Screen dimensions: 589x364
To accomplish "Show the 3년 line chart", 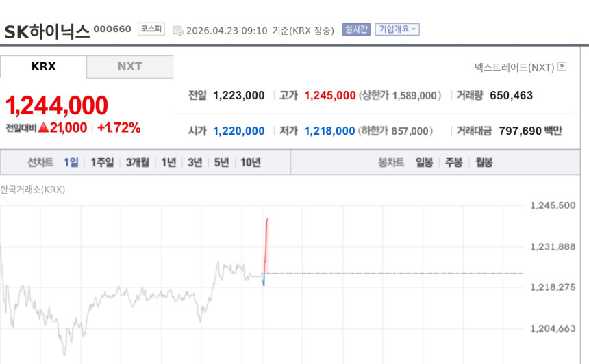I will 195,163.
